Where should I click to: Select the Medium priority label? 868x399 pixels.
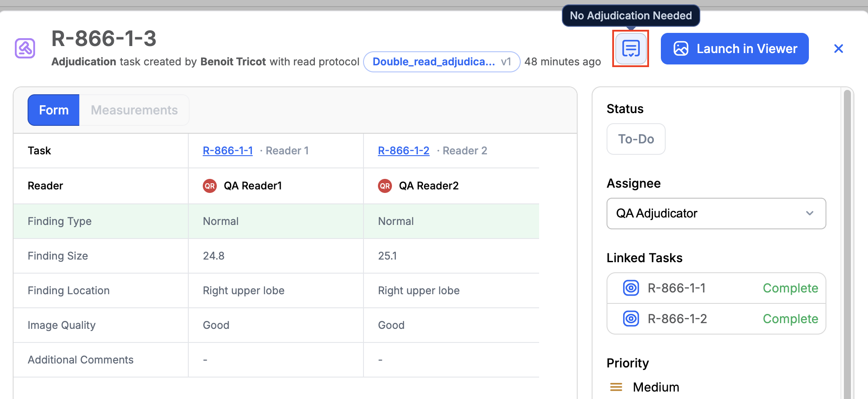point(656,387)
